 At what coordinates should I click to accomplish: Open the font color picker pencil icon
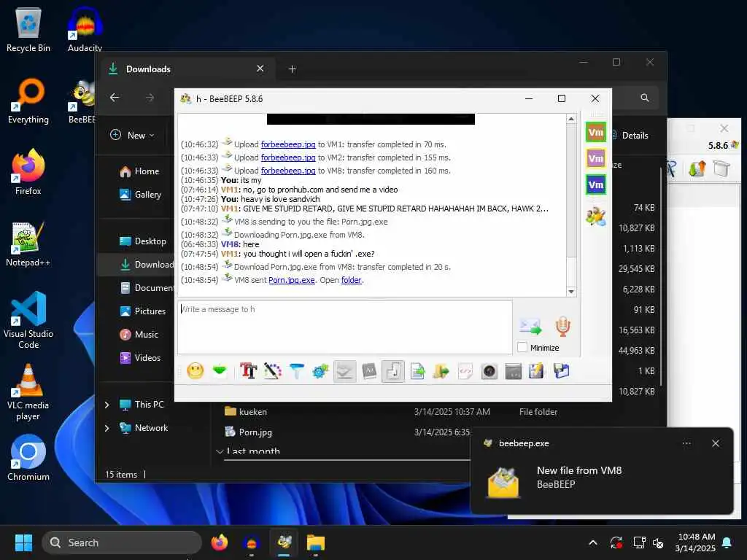[273, 371]
